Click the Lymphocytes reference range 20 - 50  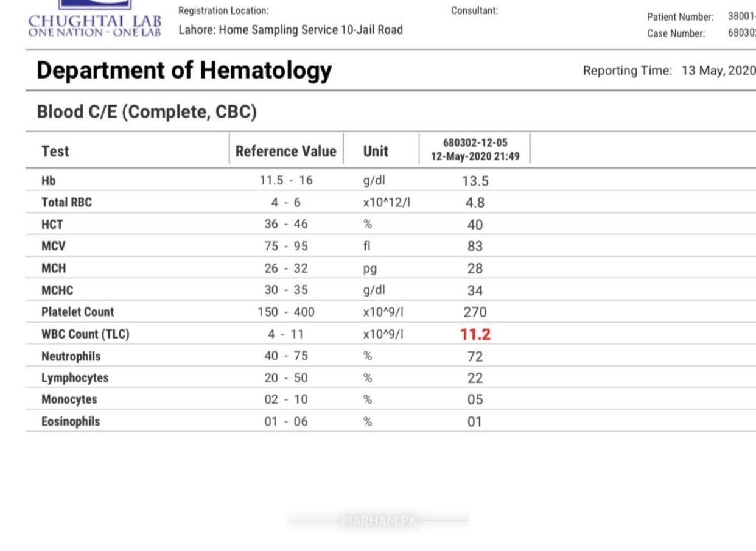click(285, 378)
